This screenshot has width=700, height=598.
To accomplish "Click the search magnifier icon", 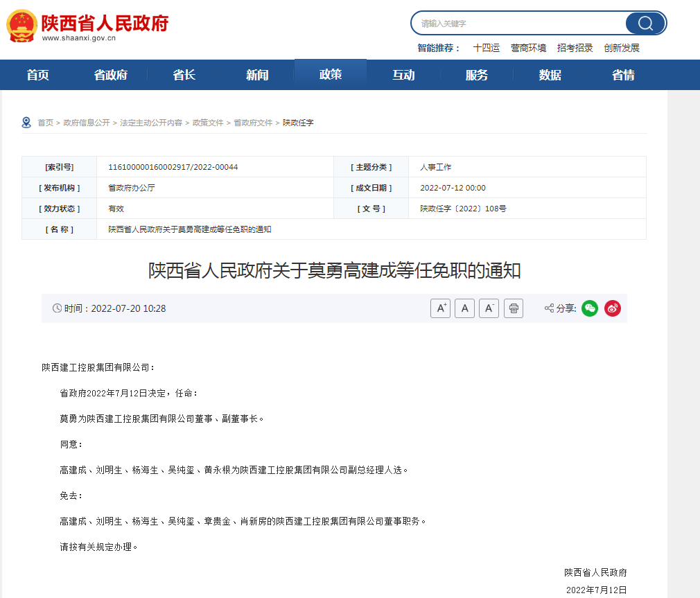I will pyautogui.click(x=645, y=23).
